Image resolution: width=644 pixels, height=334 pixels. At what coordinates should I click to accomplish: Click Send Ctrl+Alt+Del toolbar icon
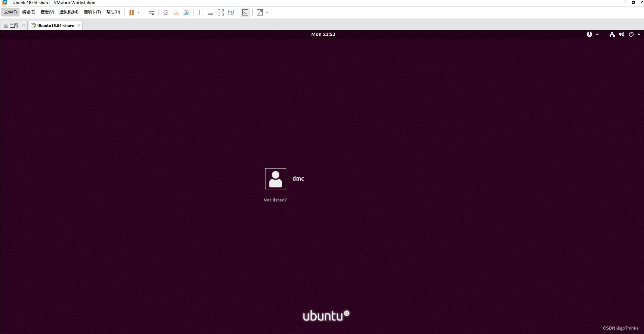(x=151, y=12)
